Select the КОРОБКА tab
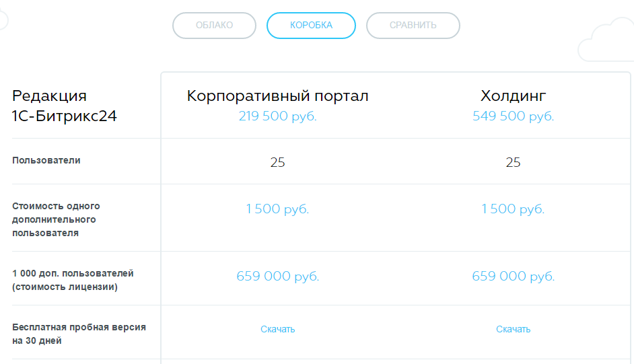This screenshot has width=634, height=364. 311,26
